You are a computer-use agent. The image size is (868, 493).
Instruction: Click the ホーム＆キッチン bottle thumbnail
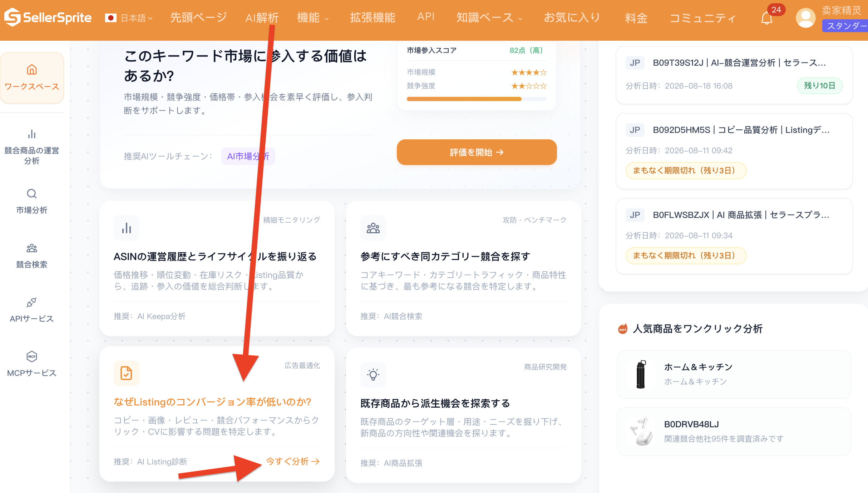point(641,374)
